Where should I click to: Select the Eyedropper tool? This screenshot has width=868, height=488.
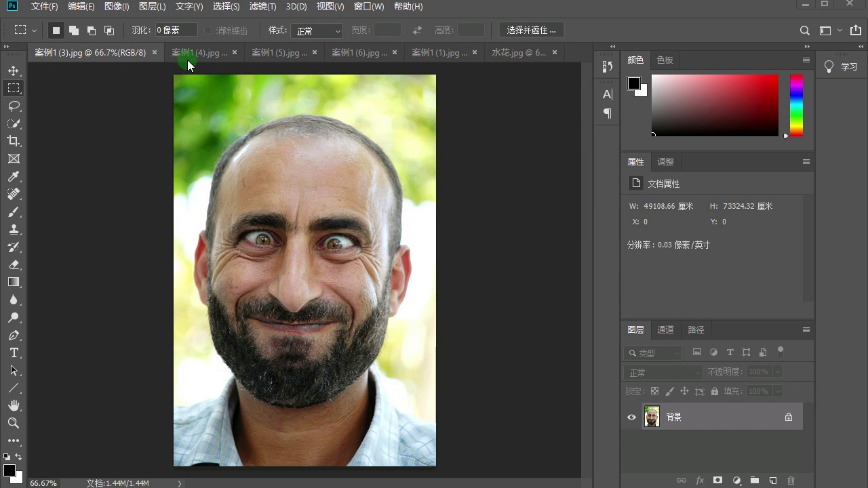click(x=14, y=177)
